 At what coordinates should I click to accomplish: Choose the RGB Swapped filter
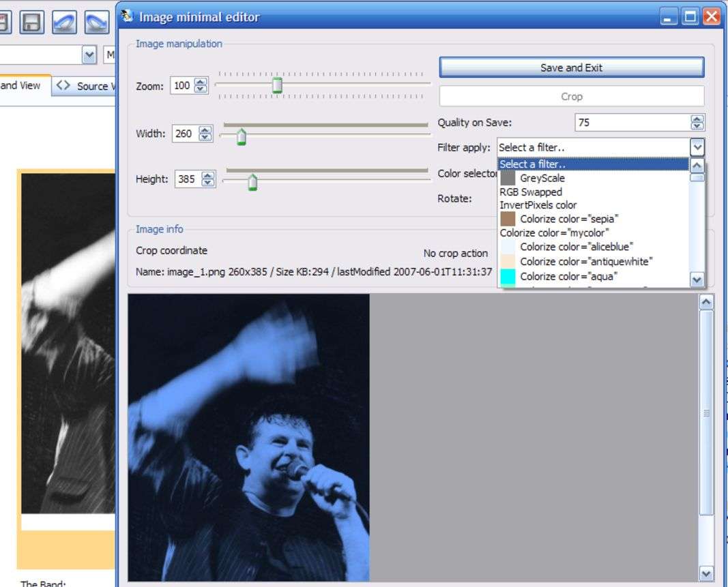coord(531,192)
